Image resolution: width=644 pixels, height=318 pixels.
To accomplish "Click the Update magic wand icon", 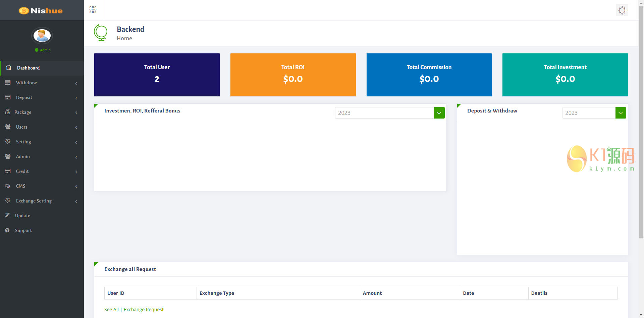I will (7, 215).
